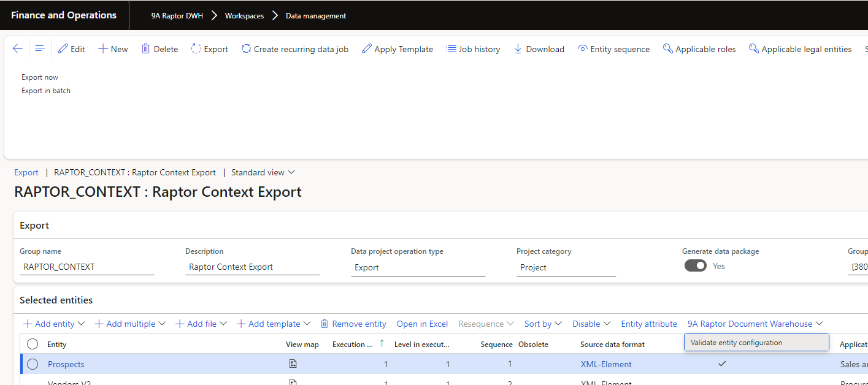Toggle the Generate data package switch
868x385 pixels.
pyautogui.click(x=696, y=266)
